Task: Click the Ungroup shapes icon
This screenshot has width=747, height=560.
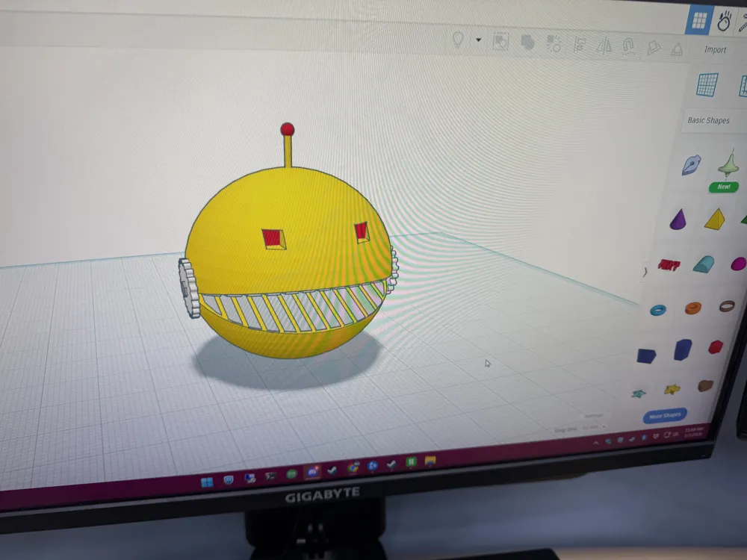Action: point(527,43)
